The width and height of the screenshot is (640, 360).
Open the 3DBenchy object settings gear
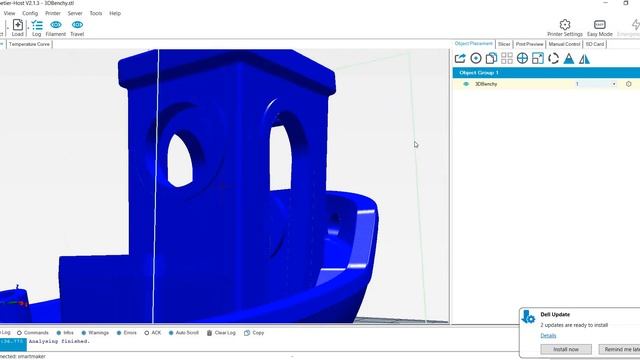(629, 84)
